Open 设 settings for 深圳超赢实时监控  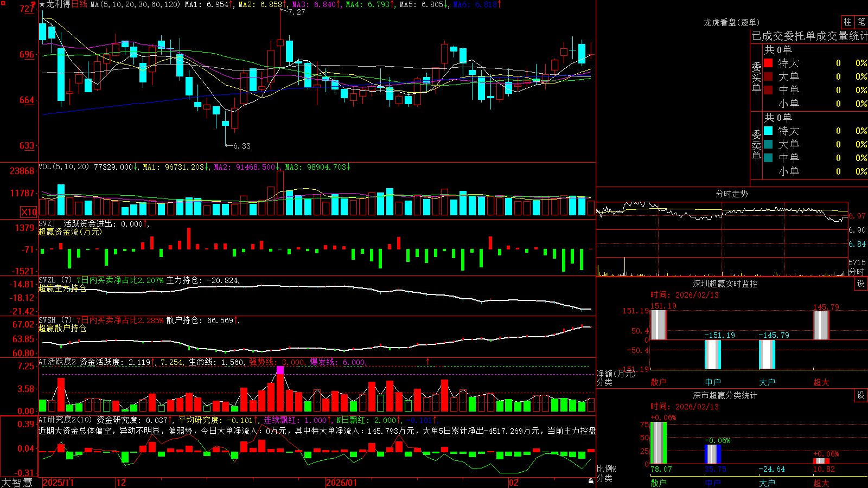861,284
